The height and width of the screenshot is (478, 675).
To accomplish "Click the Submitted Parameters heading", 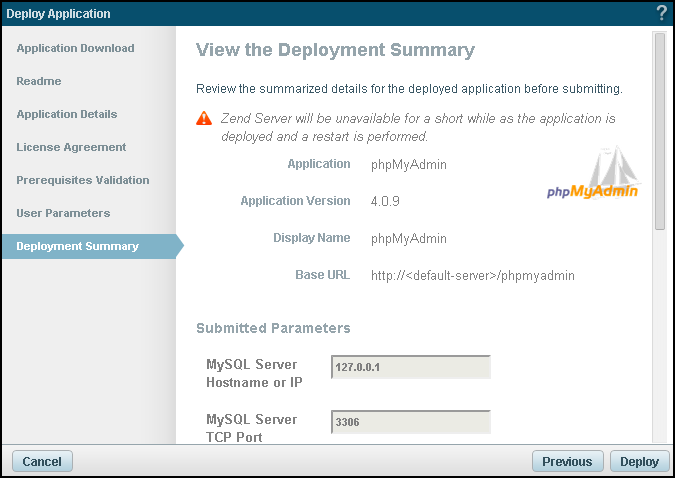I will 273,328.
